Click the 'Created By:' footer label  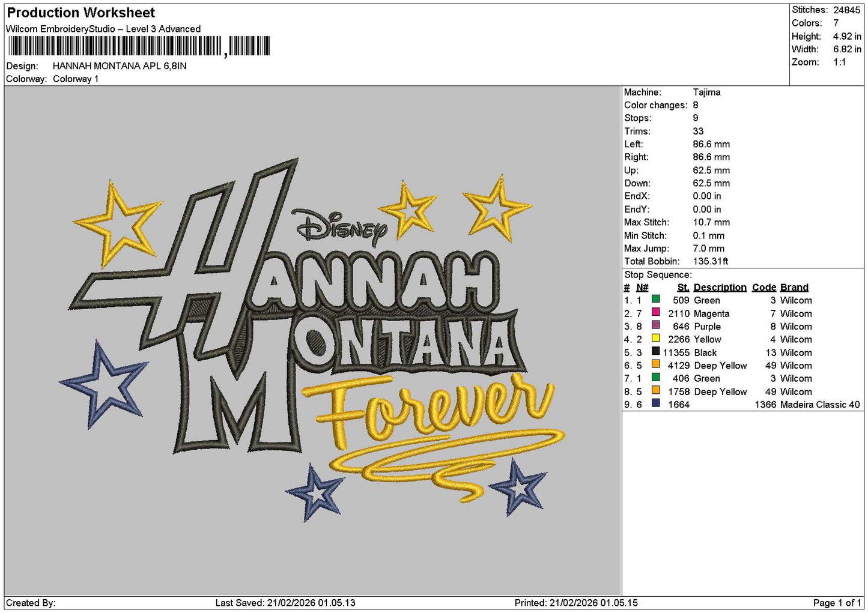pyautogui.click(x=31, y=603)
